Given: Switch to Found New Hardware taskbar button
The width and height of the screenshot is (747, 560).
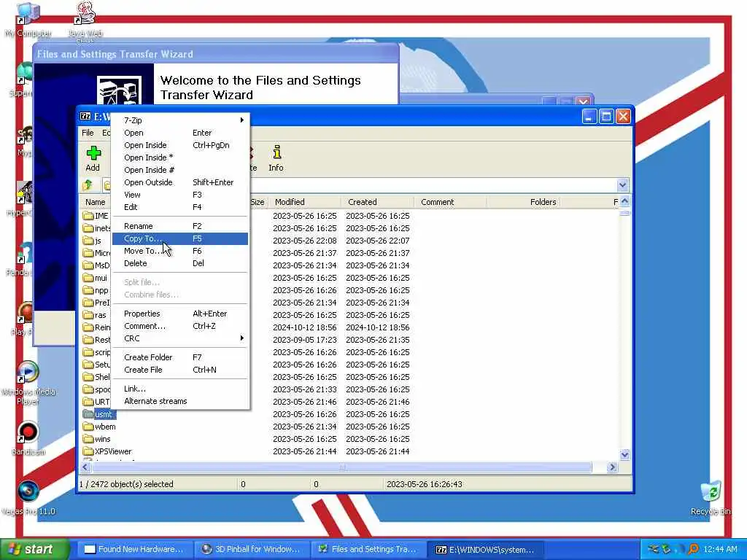Looking at the screenshot, I should 135,550.
